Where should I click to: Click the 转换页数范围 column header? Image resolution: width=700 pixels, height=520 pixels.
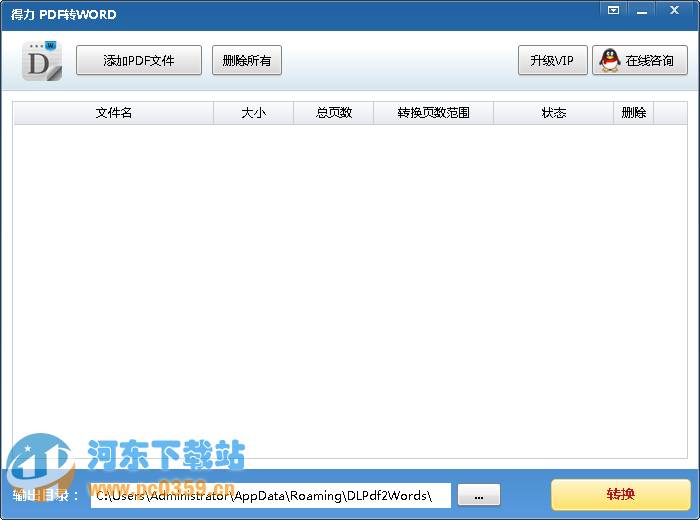(433, 113)
